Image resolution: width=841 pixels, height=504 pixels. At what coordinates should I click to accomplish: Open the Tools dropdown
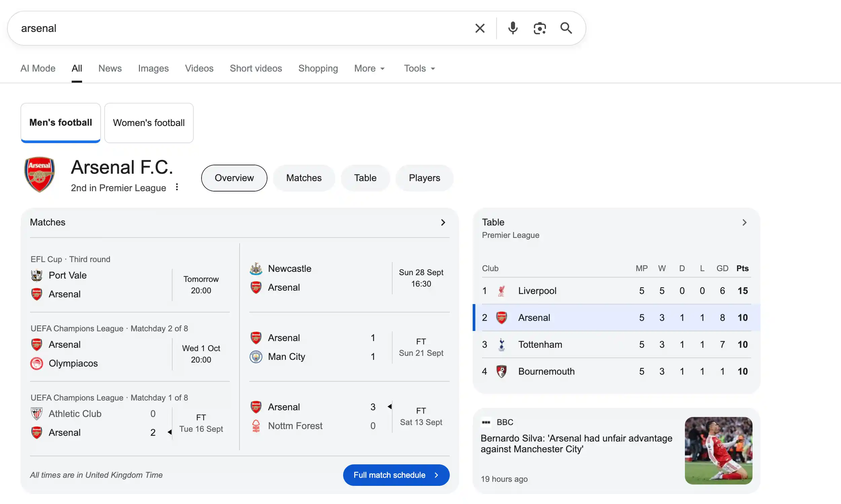click(x=419, y=68)
